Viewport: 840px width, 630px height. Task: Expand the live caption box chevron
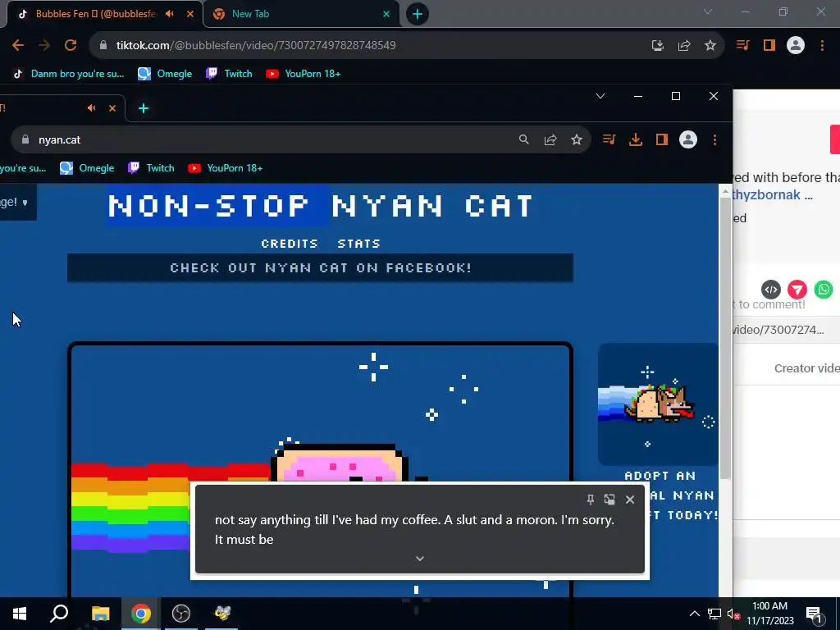click(420, 559)
